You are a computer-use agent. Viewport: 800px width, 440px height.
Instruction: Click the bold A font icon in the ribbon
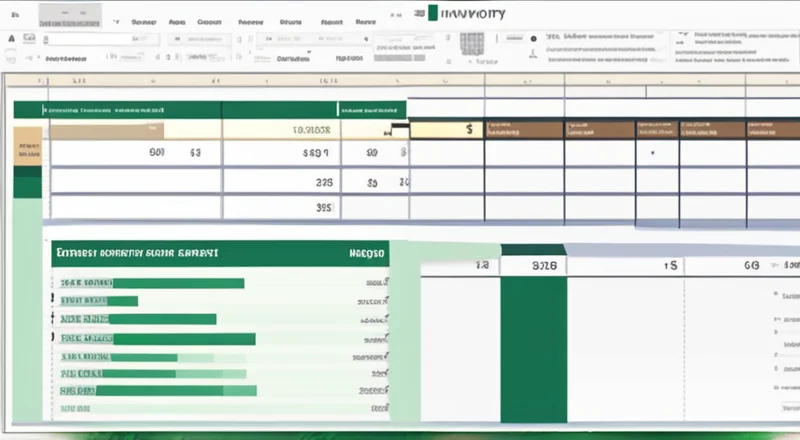[11, 38]
